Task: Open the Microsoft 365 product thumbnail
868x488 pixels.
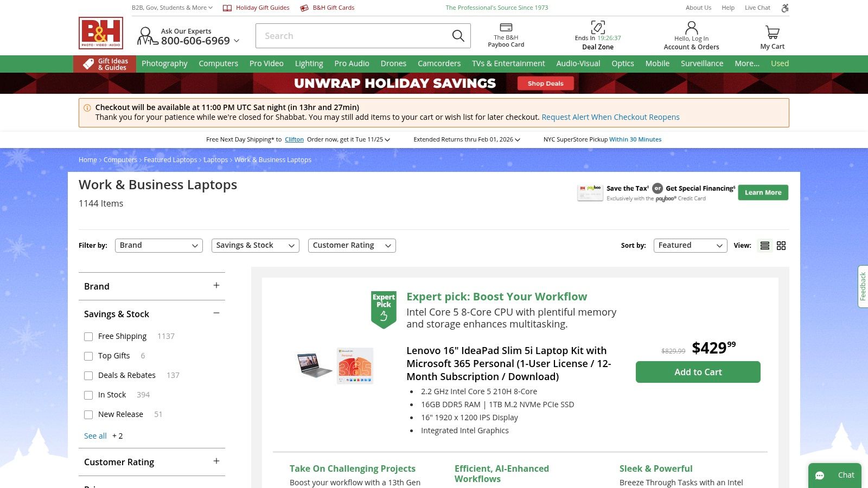Action: click(x=355, y=365)
